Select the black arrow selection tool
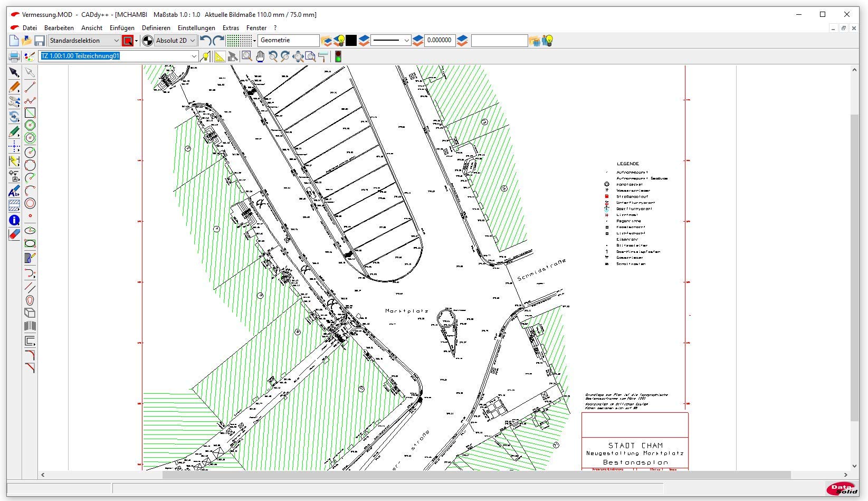This screenshot has width=868, height=501. tap(14, 73)
